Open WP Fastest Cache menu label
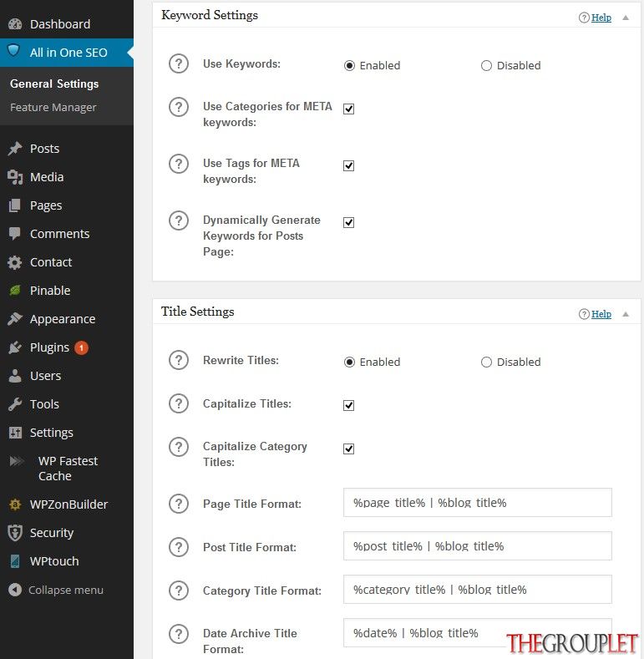 coord(68,469)
